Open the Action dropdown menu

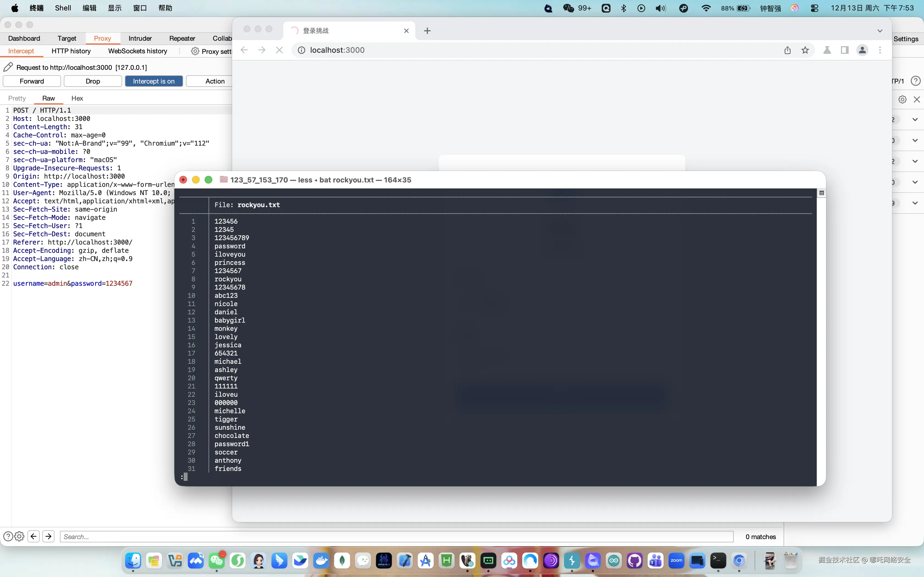click(x=215, y=81)
